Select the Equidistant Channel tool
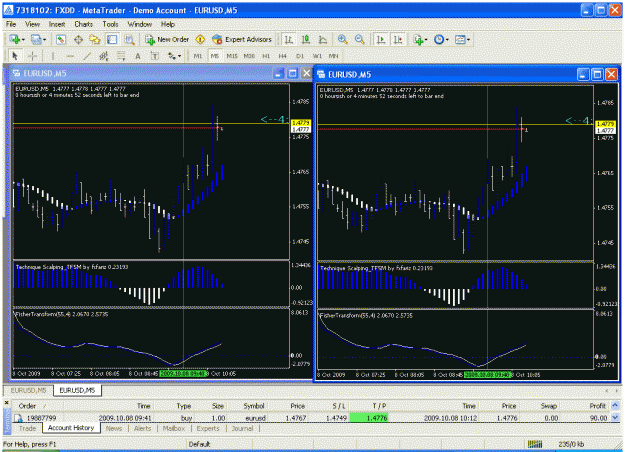The image size is (625, 452). pyautogui.click(x=104, y=56)
